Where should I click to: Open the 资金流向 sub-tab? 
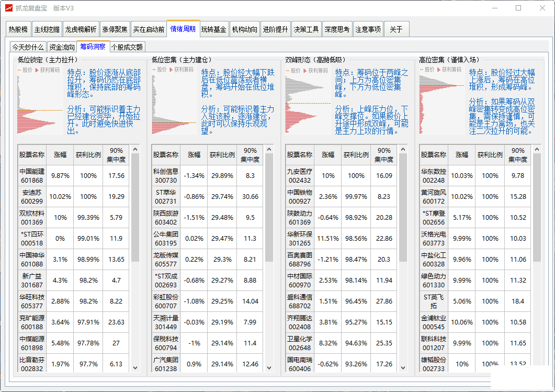click(62, 47)
